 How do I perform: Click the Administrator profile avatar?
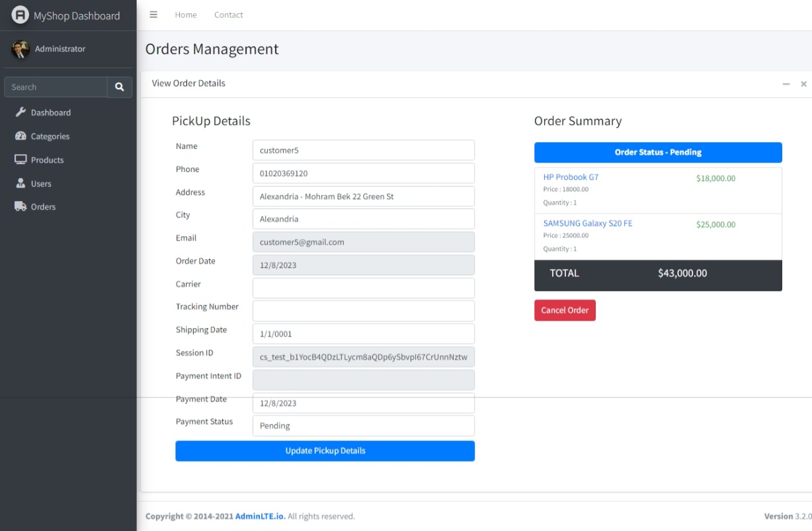(20, 49)
